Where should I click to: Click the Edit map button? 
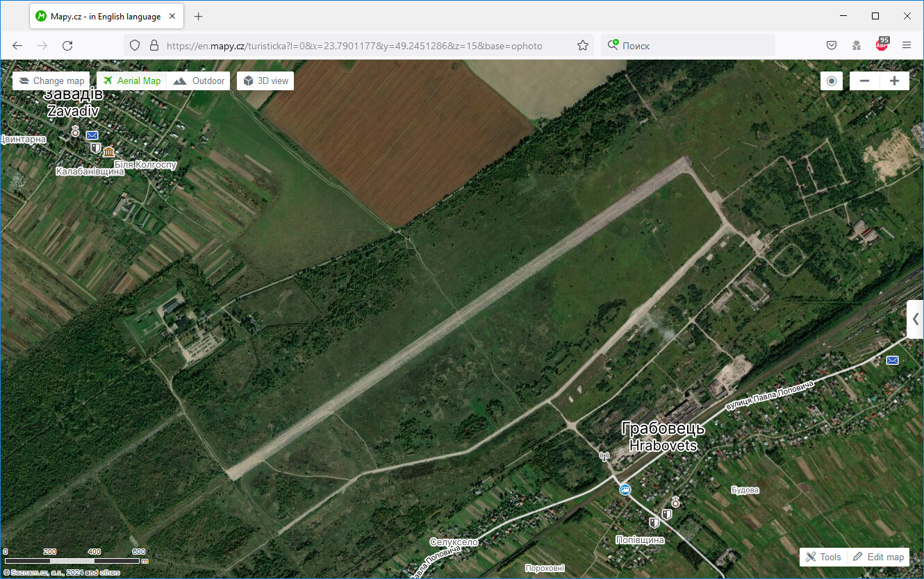(879, 557)
